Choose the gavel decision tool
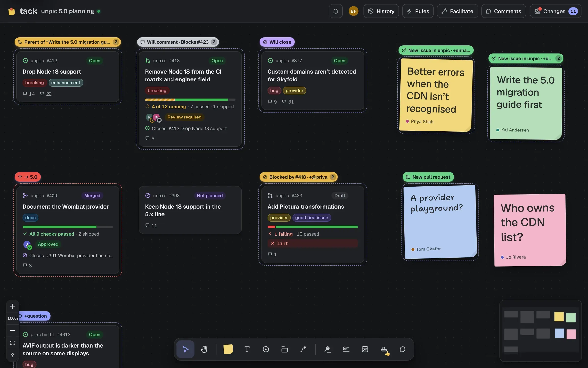588x368 pixels. [327, 349]
